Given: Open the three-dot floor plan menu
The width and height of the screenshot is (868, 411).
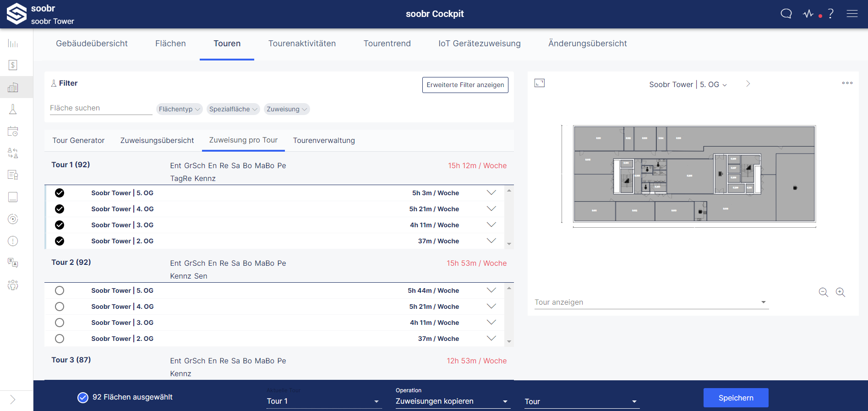Looking at the screenshot, I should (847, 83).
